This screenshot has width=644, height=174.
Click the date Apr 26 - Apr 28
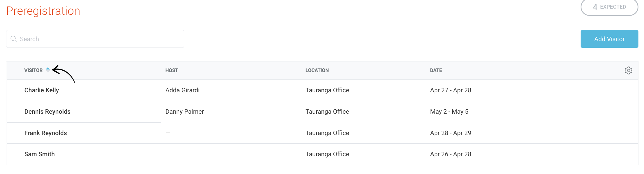pos(450,154)
